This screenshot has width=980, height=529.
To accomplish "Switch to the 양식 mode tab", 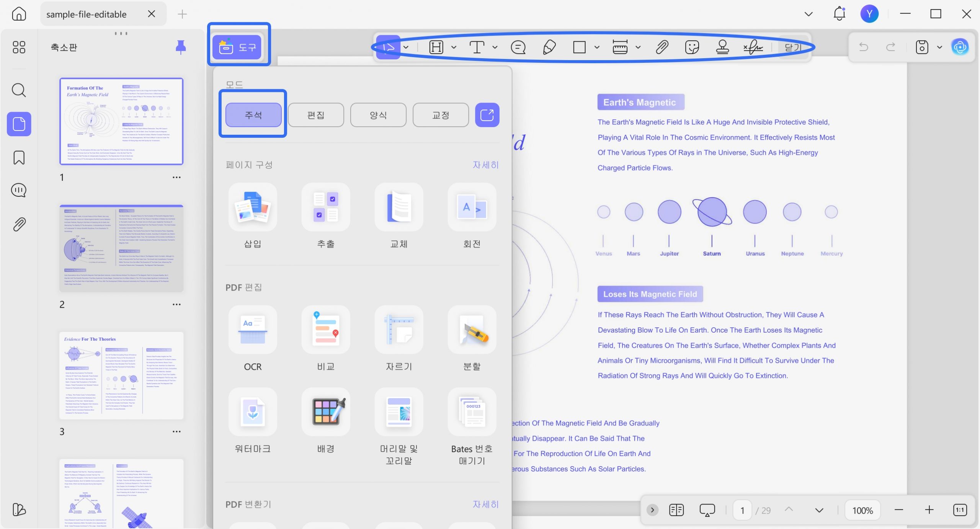I will tap(378, 115).
